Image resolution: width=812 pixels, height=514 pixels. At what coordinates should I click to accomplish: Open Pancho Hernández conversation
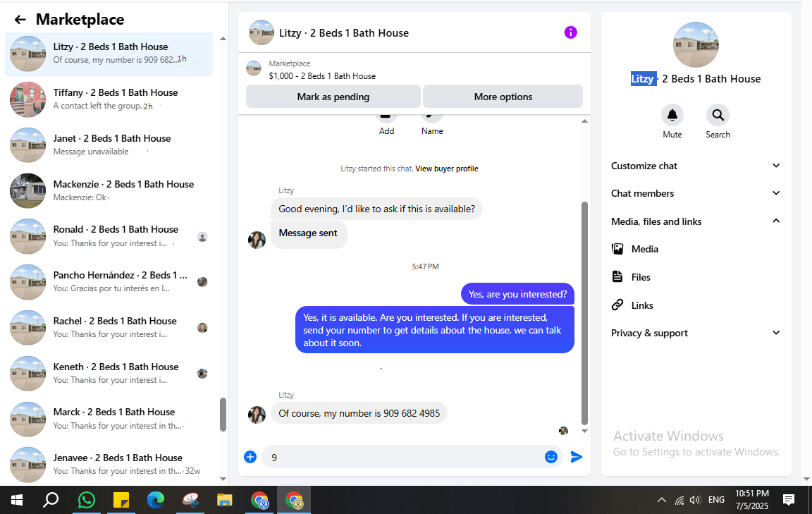[109, 281]
